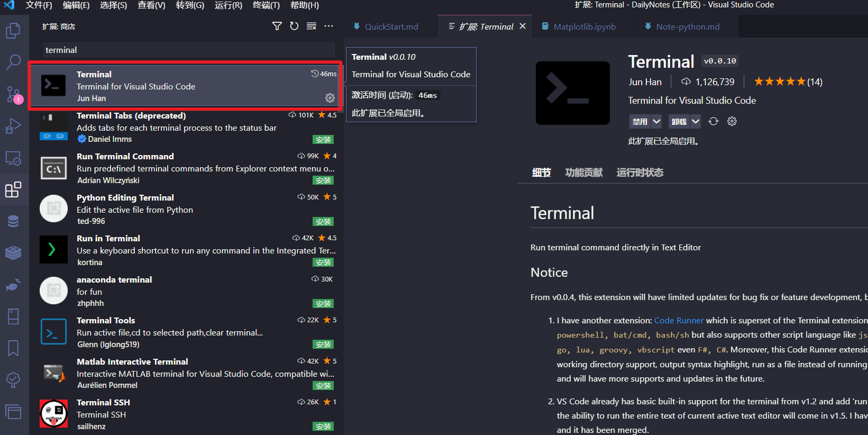Open 帮助(H) menu

click(305, 5)
